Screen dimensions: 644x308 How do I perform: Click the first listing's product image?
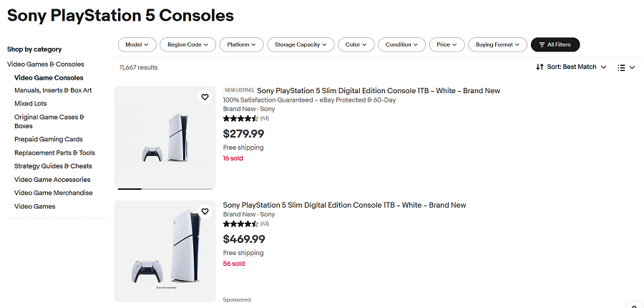[165, 138]
